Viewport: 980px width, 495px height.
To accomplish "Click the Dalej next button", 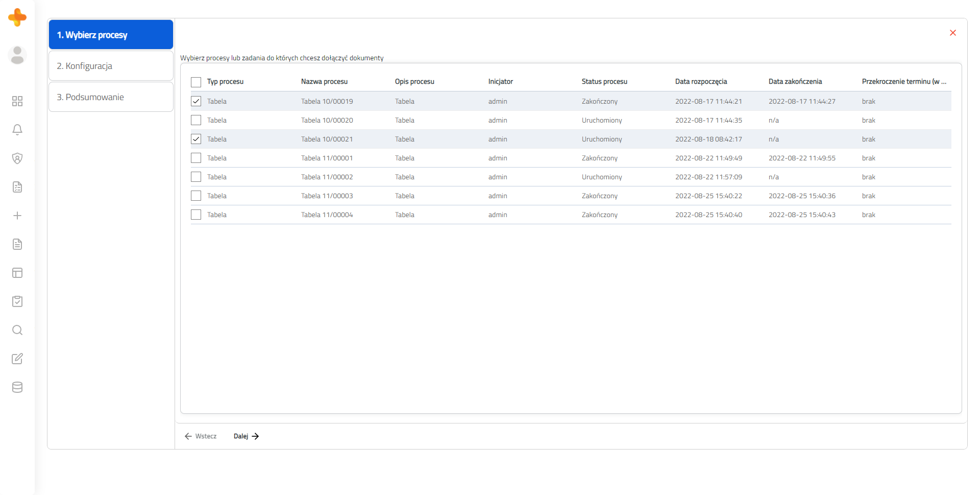I will coord(247,436).
